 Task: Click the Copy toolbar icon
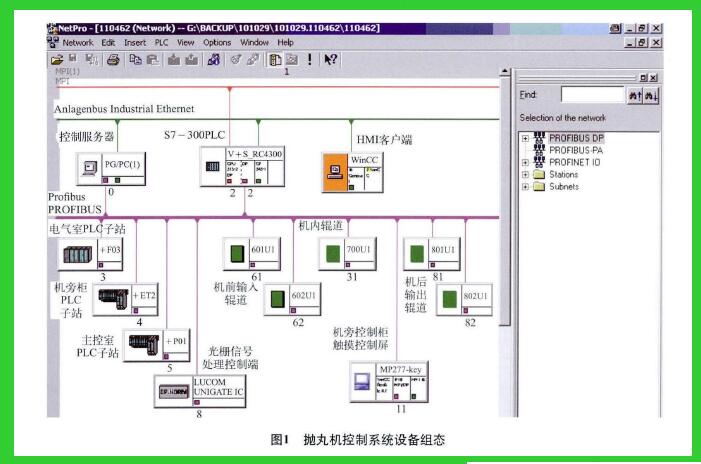pyautogui.click(x=135, y=59)
